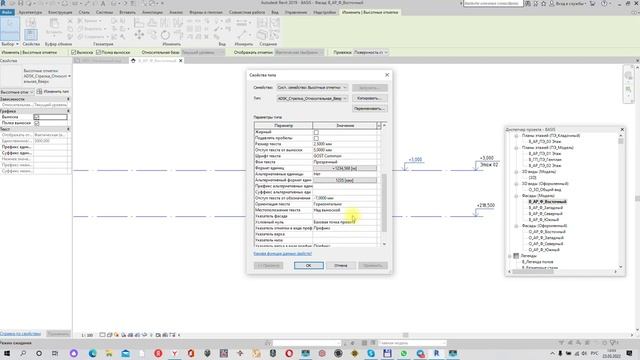This screenshot has width=640, height=360.
Task: Click the alternate unit format button 1235 [мм]
Action: coord(345,180)
